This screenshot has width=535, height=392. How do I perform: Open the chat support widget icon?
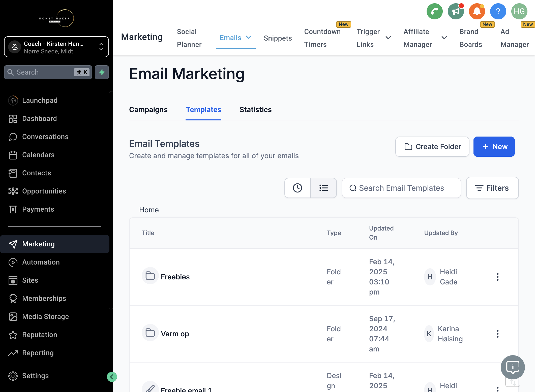tap(513, 367)
